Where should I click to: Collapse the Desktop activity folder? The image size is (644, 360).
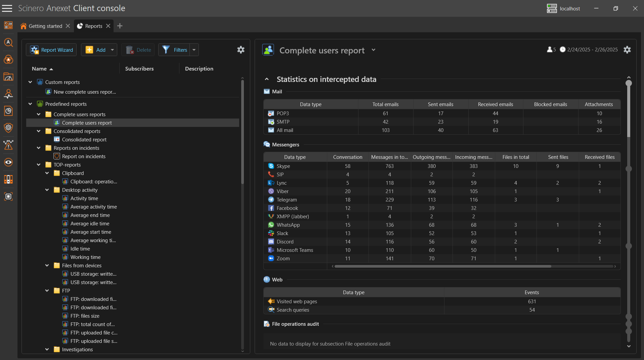[47, 190]
